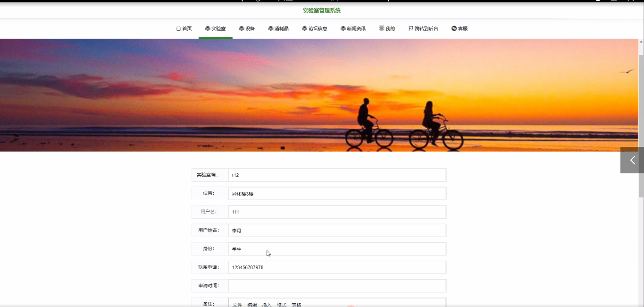Viewport: 644px width, 307px height.
Task: Open the 插入 menu in 备注 editor
Action: 267,305
